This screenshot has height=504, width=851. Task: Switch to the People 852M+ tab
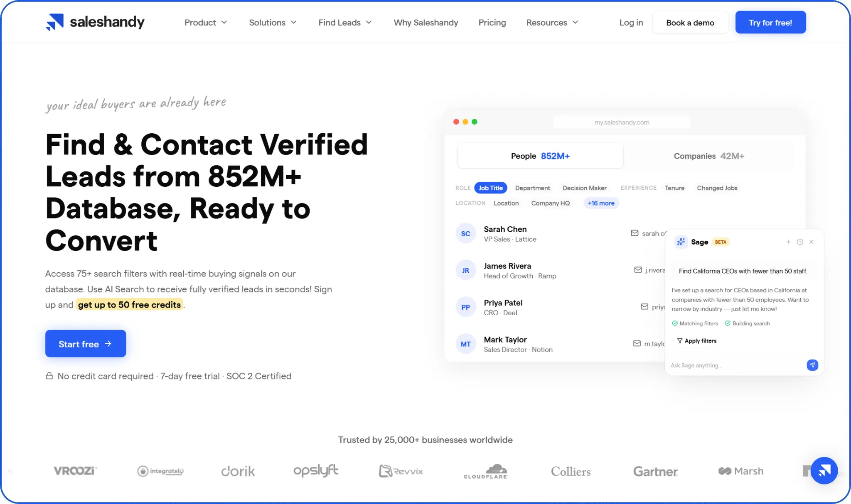click(540, 156)
